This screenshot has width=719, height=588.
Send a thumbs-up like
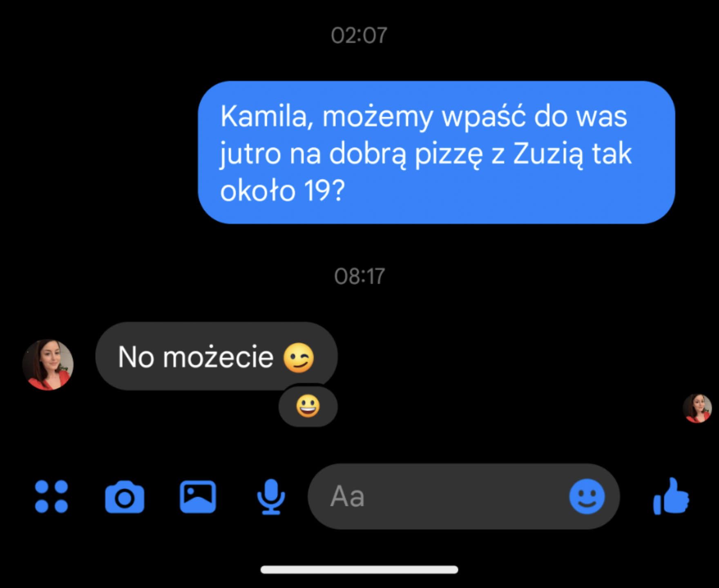click(x=671, y=496)
